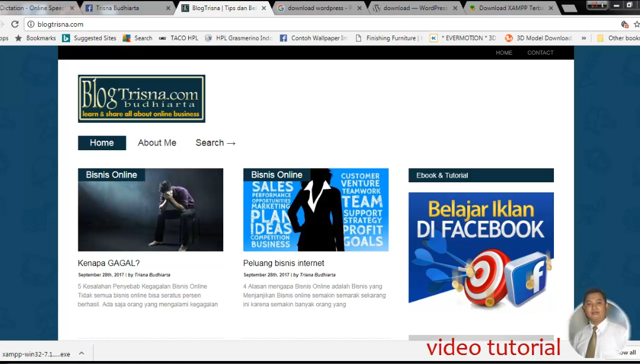The width and height of the screenshot is (640, 364).
Task: Expand the xampp download item options arrow
Action: pyautogui.click(x=81, y=353)
